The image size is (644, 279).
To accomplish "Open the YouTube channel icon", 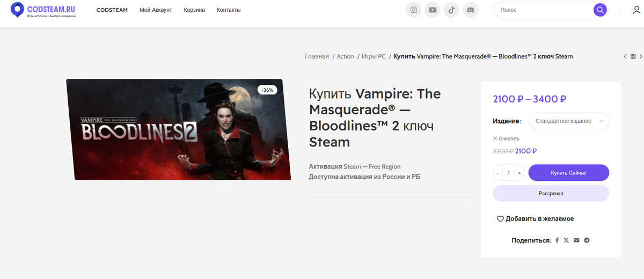I will pyautogui.click(x=433, y=10).
